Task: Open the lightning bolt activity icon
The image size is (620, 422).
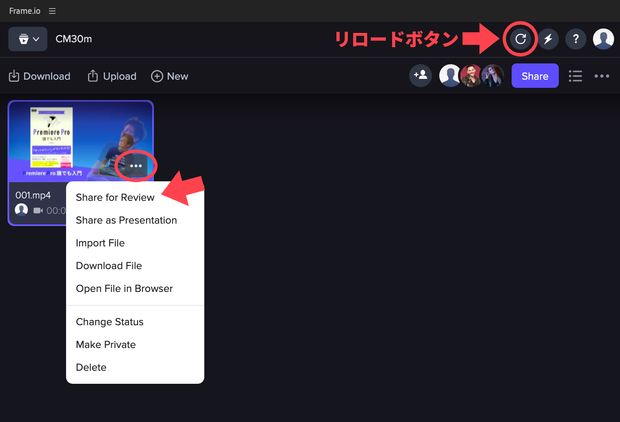Action: (x=548, y=39)
